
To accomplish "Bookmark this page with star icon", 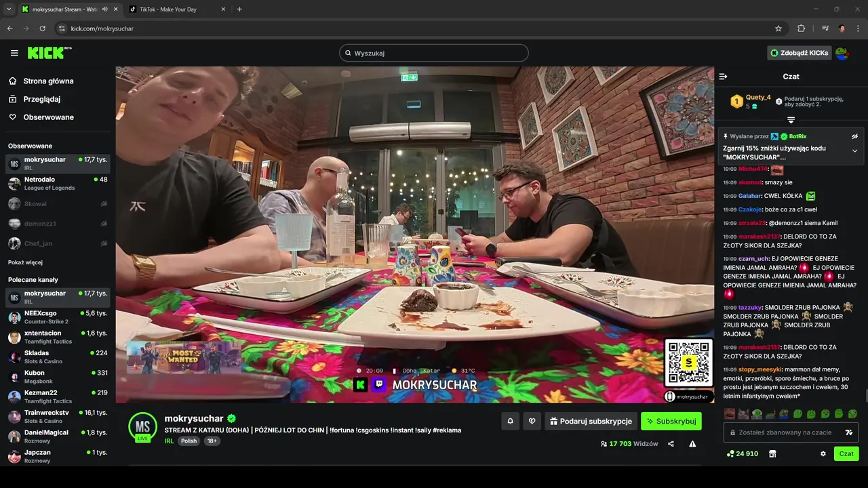I will pyautogui.click(x=778, y=28).
